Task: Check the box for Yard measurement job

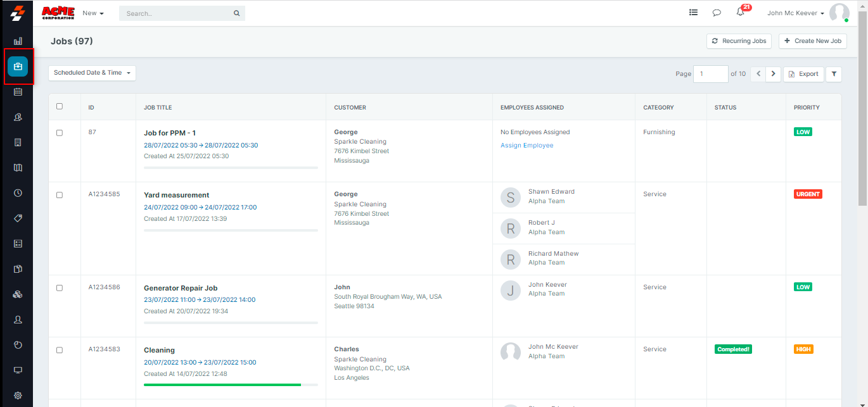Action: (x=60, y=195)
